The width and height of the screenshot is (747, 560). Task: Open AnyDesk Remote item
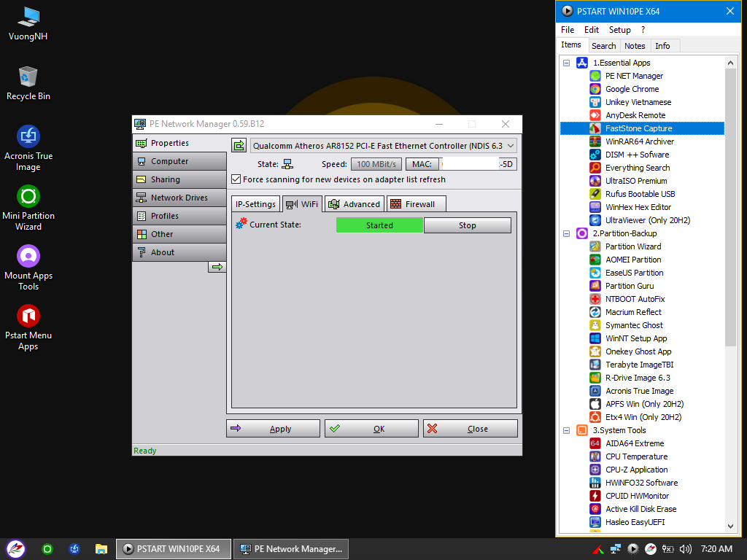pos(635,115)
